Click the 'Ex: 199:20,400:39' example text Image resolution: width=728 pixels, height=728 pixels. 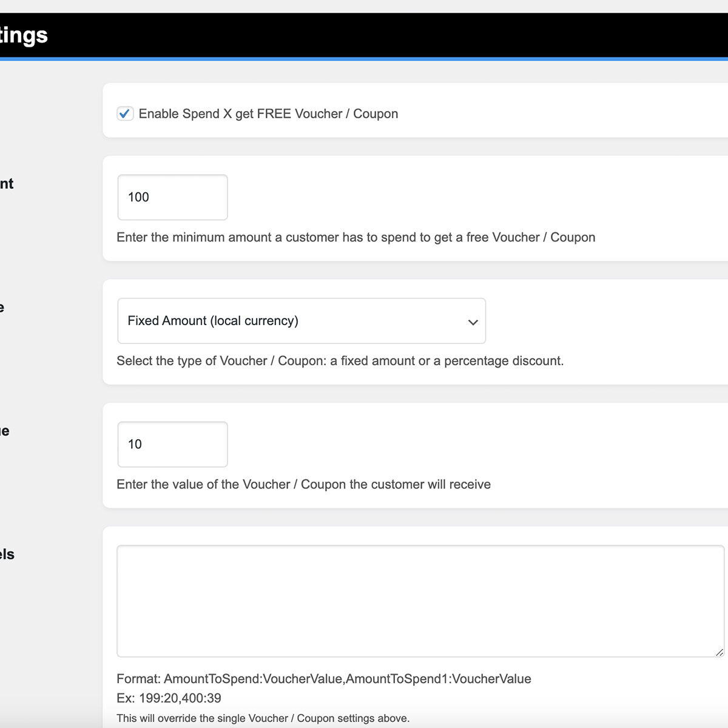pyautogui.click(x=169, y=698)
